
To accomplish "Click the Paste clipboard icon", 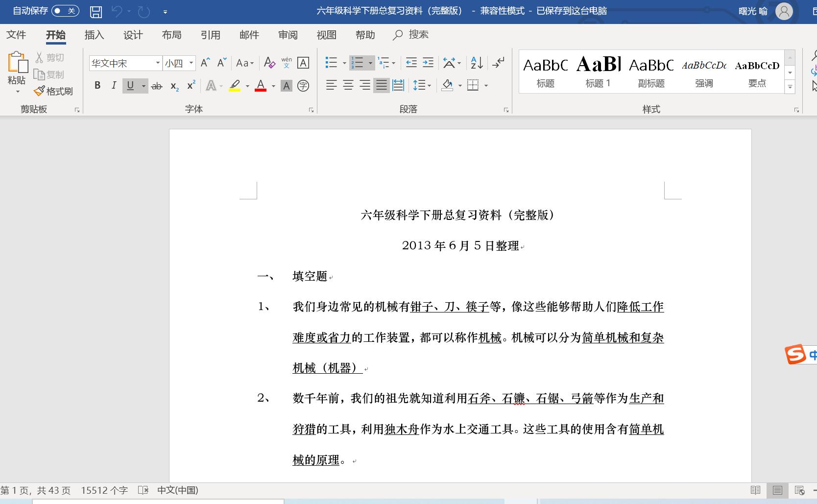I will pos(18,63).
